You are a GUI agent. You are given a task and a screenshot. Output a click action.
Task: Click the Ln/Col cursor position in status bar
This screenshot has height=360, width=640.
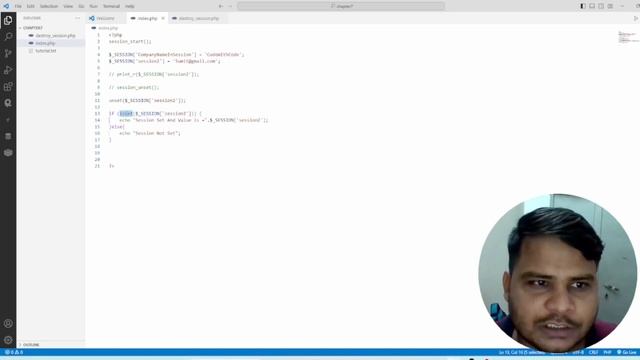click(x=521, y=352)
